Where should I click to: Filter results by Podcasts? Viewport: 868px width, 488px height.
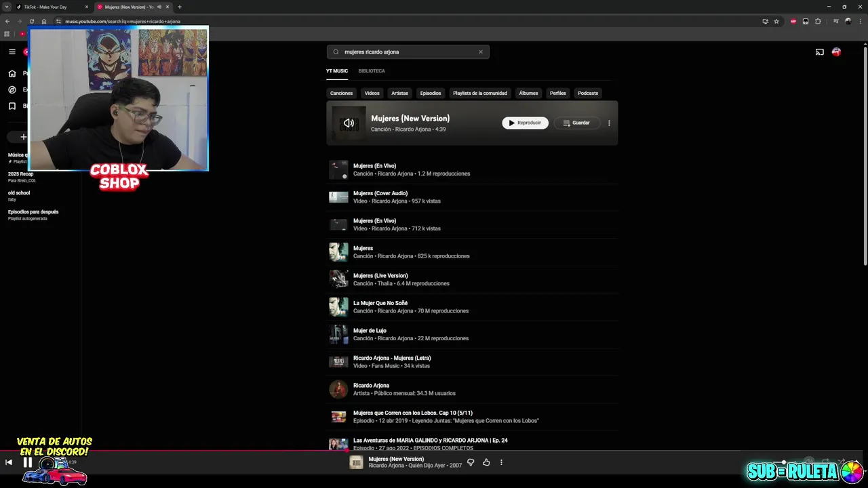pyautogui.click(x=588, y=93)
